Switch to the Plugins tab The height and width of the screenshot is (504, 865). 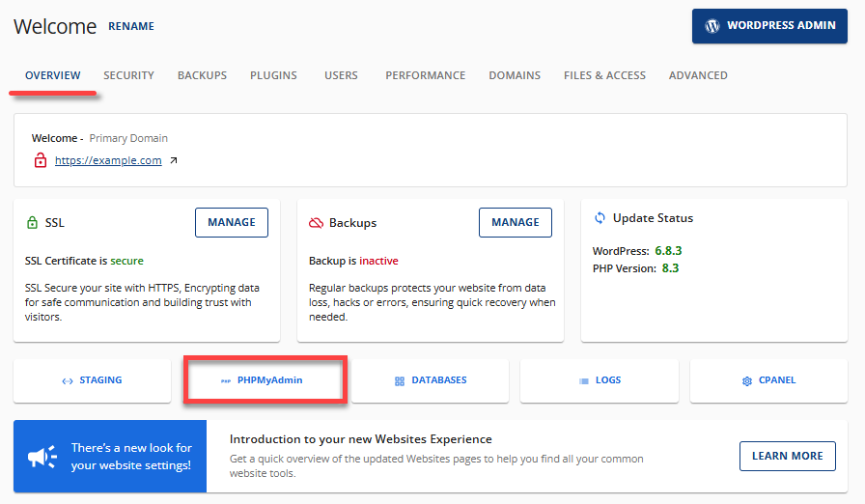click(273, 75)
